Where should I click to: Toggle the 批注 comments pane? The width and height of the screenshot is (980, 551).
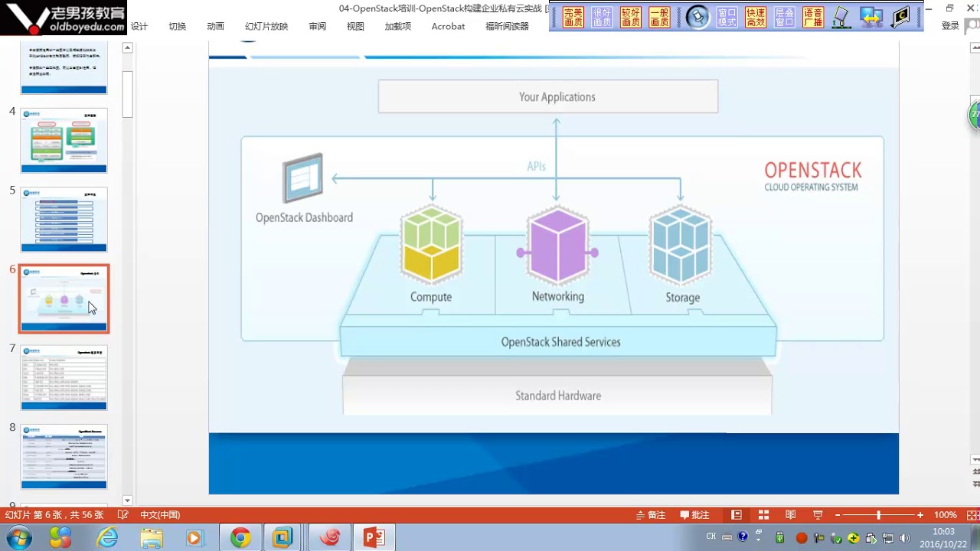tap(694, 515)
